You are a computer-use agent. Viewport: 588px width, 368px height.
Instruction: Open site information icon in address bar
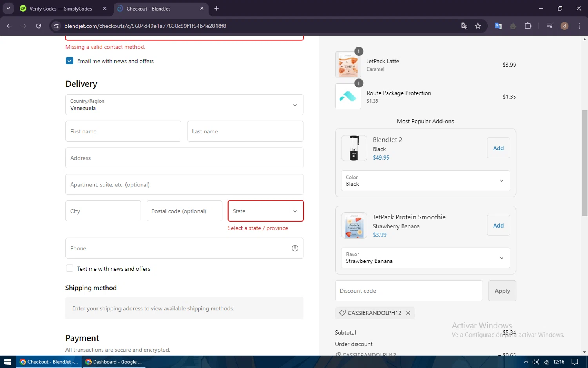(56, 26)
